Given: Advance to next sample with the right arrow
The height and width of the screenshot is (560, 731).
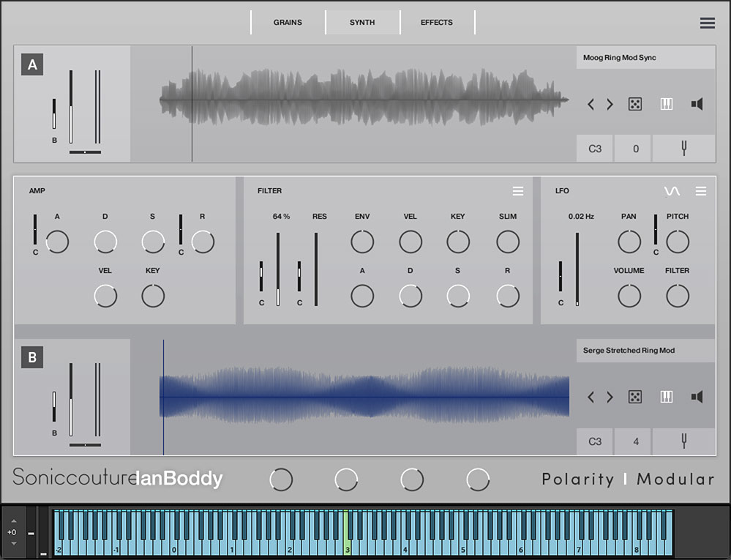Looking at the screenshot, I should [608, 104].
